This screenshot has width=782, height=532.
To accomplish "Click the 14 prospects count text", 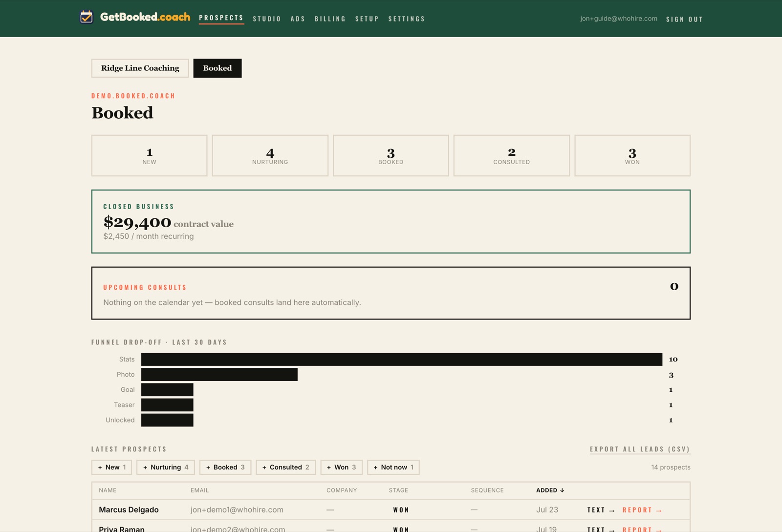I will (x=671, y=468).
